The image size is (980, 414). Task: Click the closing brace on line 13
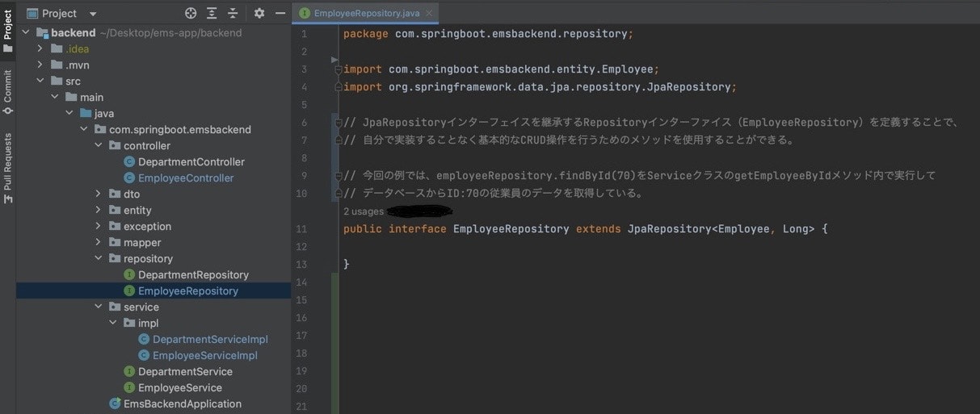(x=347, y=265)
